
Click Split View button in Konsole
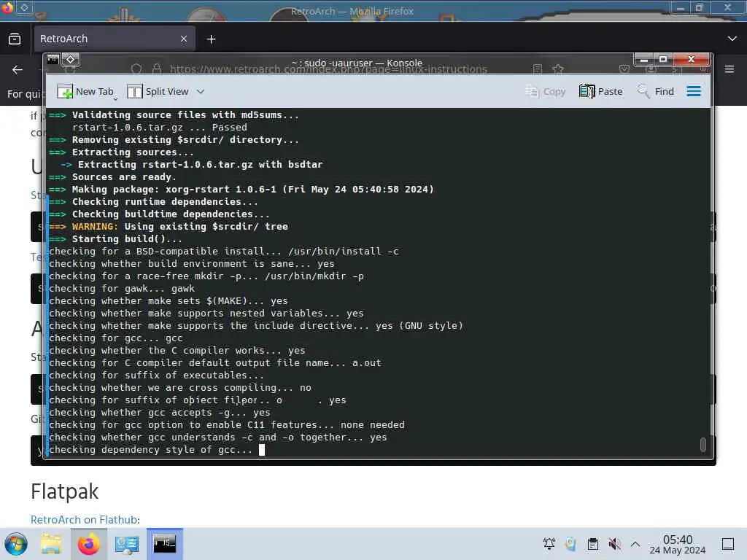click(158, 91)
